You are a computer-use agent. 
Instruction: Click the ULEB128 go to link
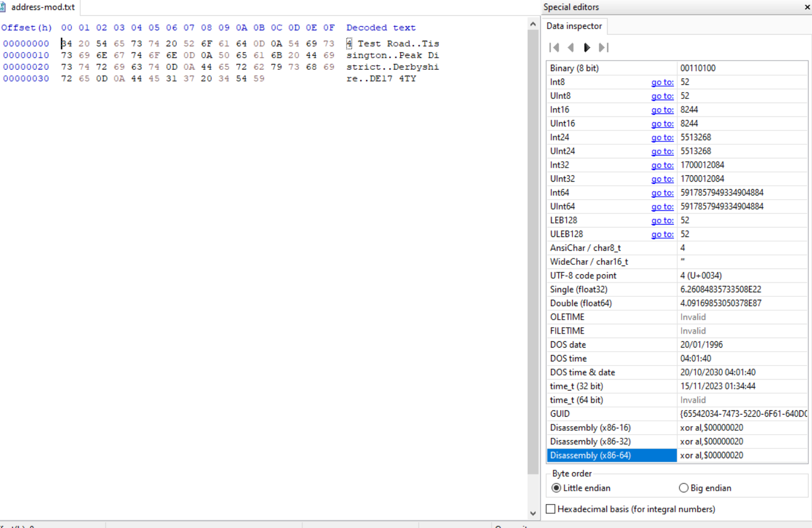(662, 235)
